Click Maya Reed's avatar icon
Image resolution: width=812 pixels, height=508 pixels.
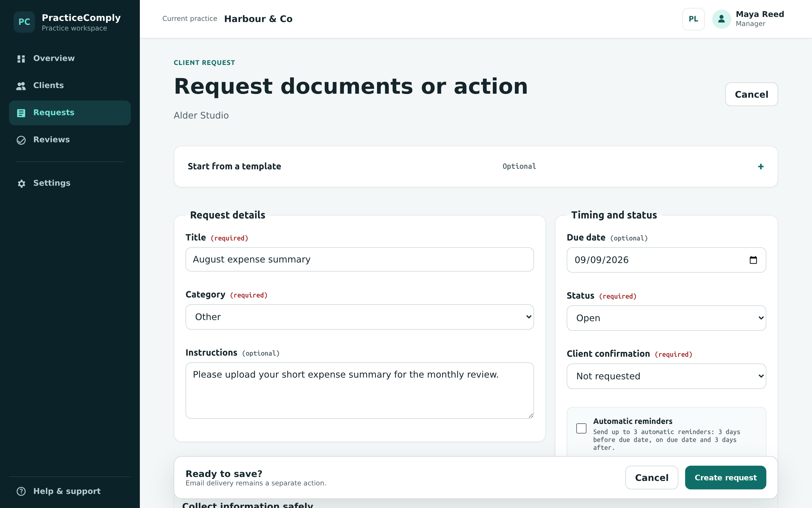(721, 19)
